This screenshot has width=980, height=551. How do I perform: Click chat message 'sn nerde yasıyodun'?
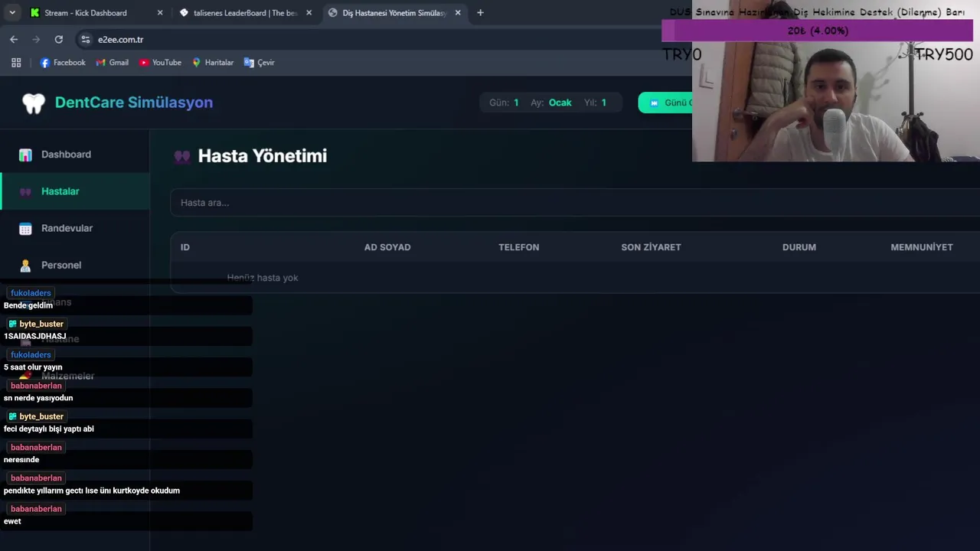point(38,398)
